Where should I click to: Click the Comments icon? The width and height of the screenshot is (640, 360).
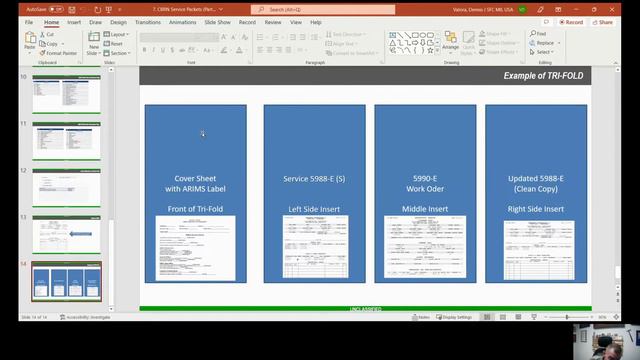[x=546, y=22]
